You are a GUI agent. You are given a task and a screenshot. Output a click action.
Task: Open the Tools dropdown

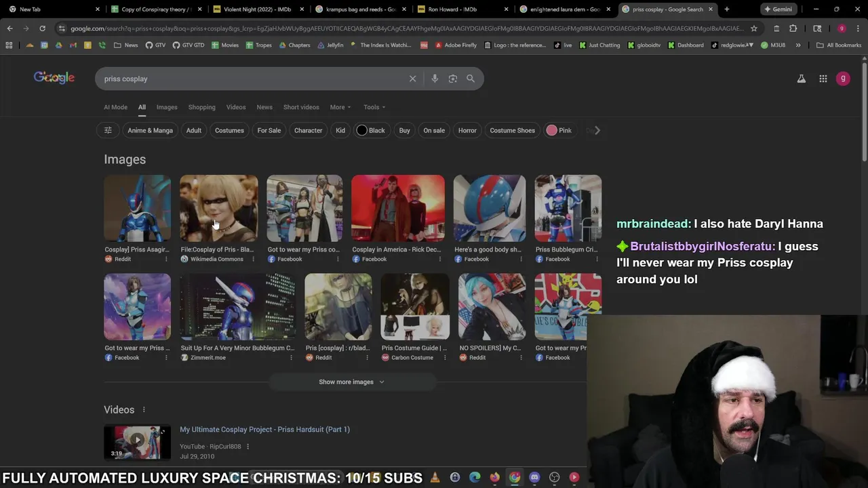point(374,107)
